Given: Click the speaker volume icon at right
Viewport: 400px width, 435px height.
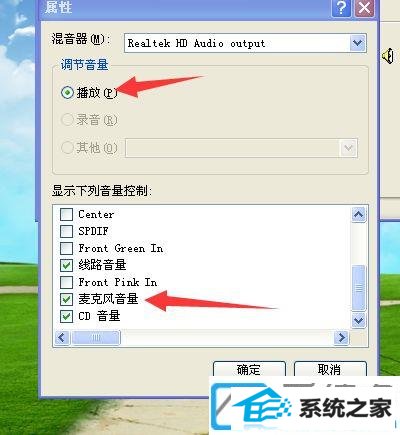Looking at the screenshot, I should (388, 56).
